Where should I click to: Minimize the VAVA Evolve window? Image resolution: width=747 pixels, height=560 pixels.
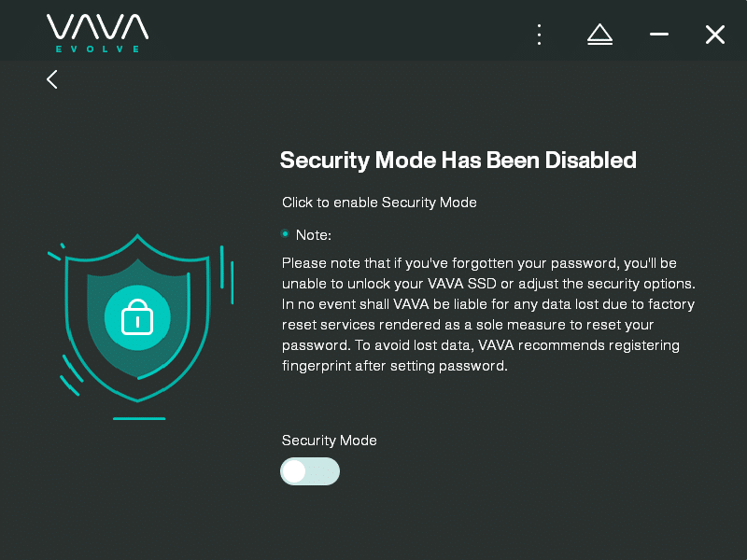point(659,35)
